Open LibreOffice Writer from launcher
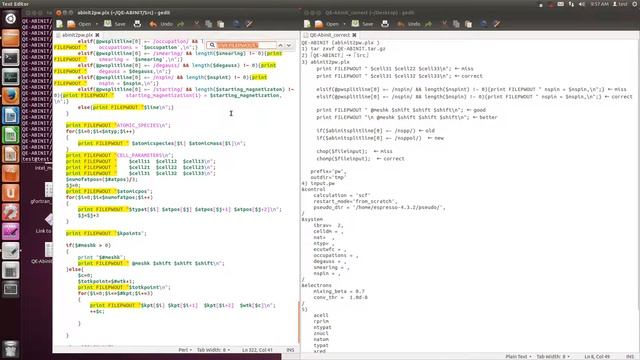The width and height of the screenshot is (640, 360). 10,115
